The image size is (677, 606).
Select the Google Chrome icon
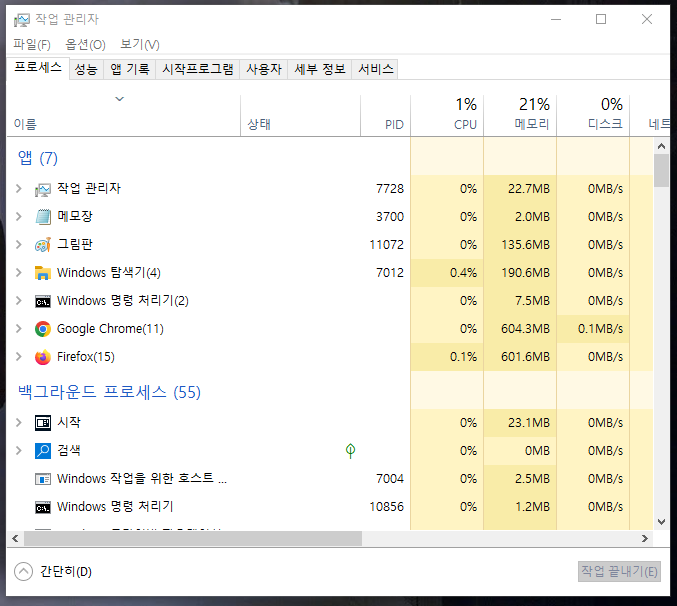point(43,329)
